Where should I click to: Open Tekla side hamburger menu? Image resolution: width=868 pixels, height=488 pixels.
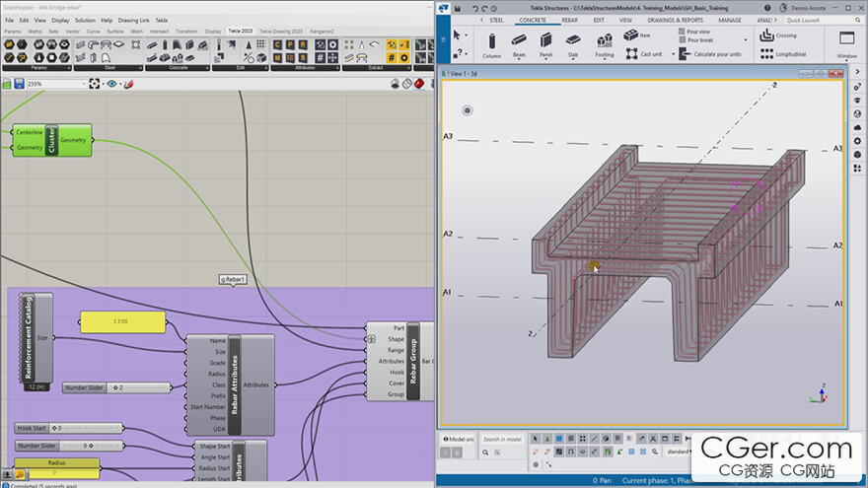[x=443, y=39]
